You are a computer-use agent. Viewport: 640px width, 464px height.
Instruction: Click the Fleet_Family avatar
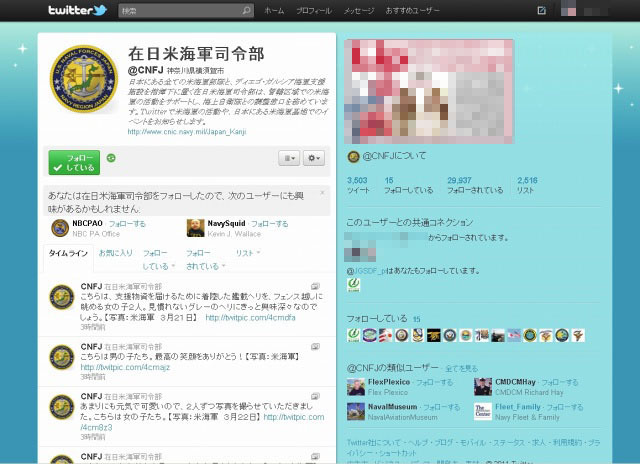pos(483,412)
